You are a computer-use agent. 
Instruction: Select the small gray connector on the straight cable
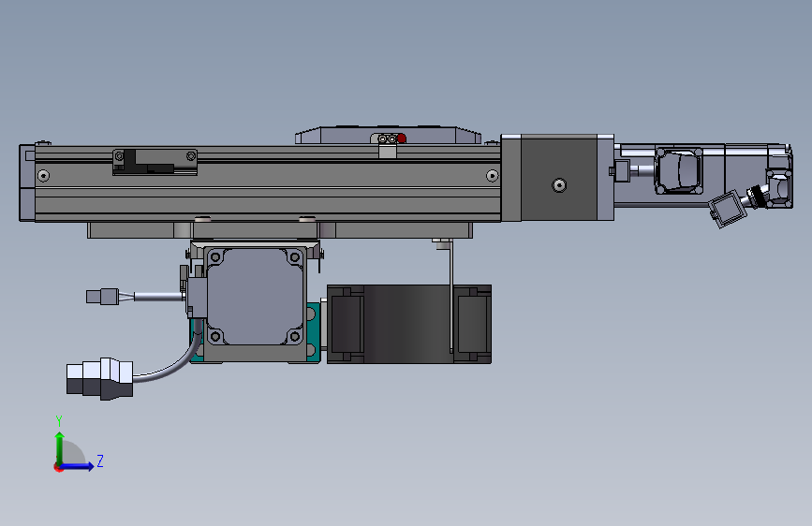coord(102,297)
